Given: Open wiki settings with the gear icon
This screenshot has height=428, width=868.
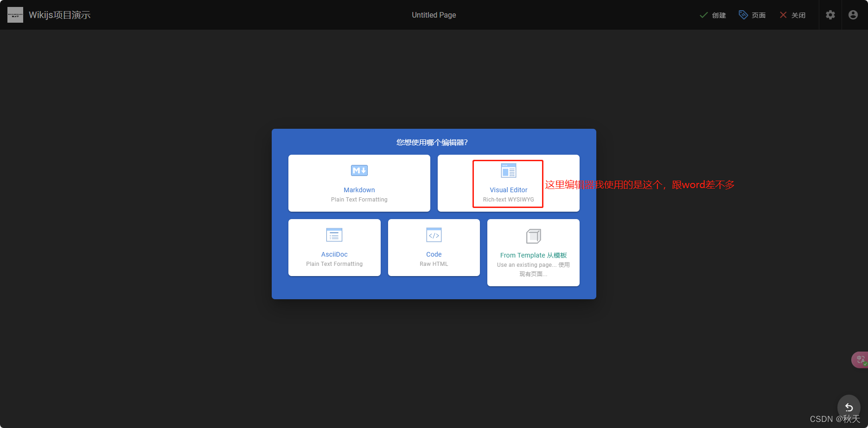Looking at the screenshot, I should [x=830, y=14].
